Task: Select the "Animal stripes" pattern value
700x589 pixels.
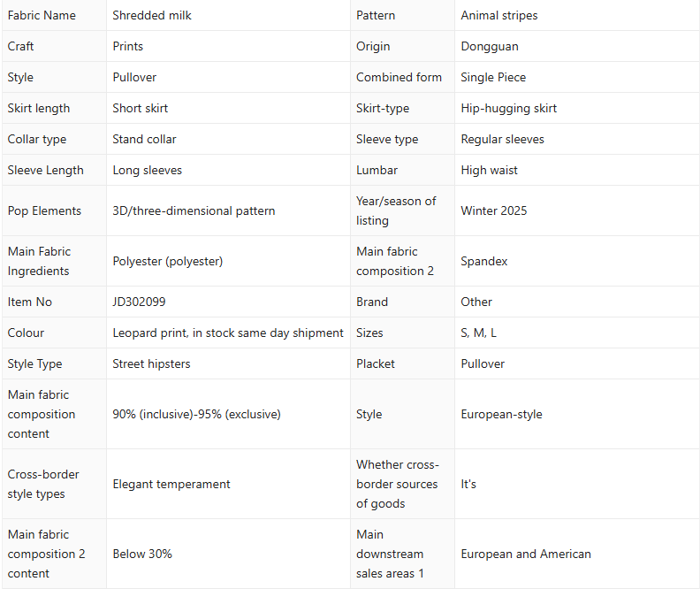Action: point(498,15)
